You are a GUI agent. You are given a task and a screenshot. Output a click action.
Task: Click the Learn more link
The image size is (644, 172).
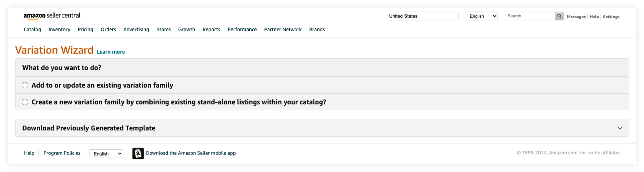[x=111, y=52]
